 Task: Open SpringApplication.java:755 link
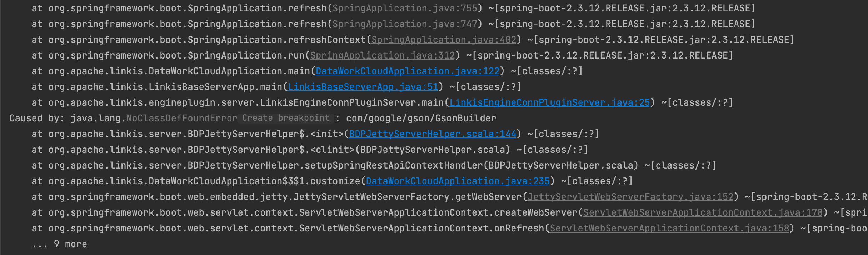pyautogui.click(x=405, y=8)
